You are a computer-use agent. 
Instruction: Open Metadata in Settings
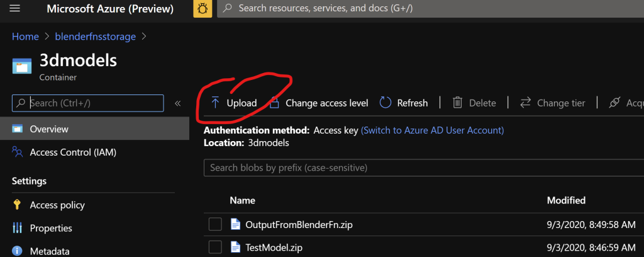click(x=50, y=251)
